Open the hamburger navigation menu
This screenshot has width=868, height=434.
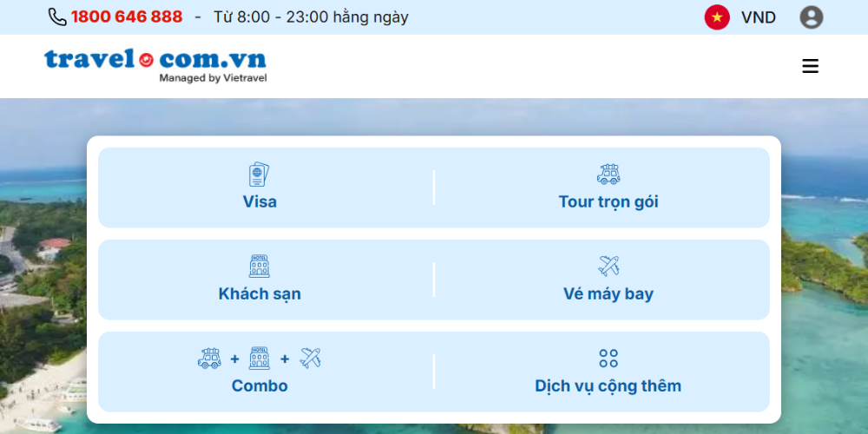810,66
